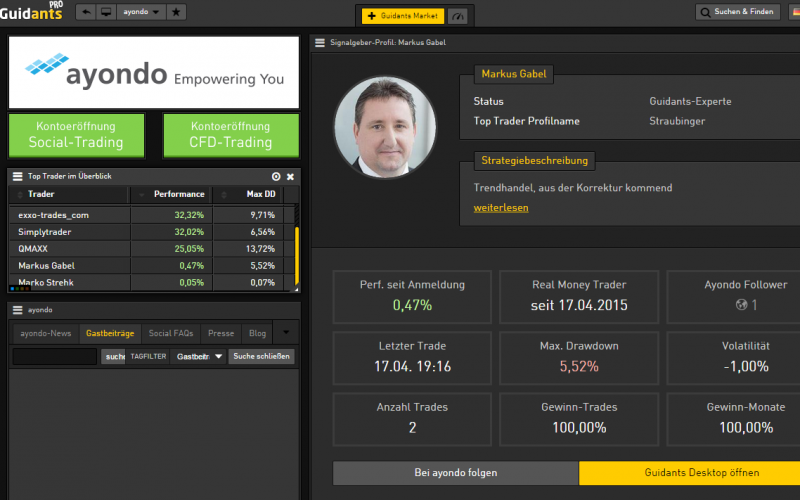
Task: Click the search text field in ayondo panel
Action: 54,356
